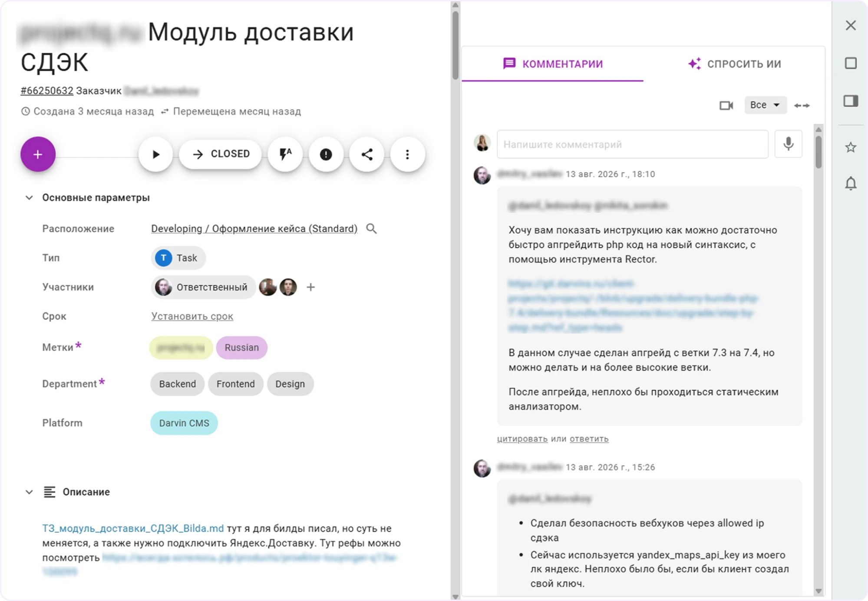868x601 pixels.
Task: Collapse the Описание section
Action: [x=29, y=492]
